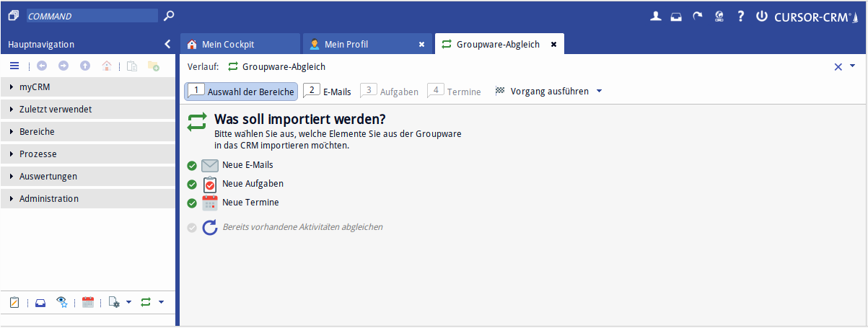Switch to the Mein Profil tab

coord(346,45)
